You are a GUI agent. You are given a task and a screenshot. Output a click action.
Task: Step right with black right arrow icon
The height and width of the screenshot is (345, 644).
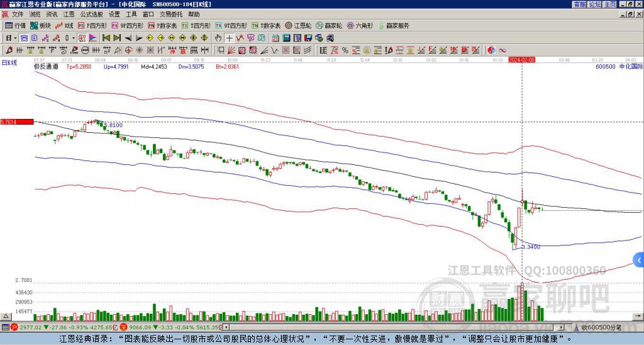pos(139,38)
